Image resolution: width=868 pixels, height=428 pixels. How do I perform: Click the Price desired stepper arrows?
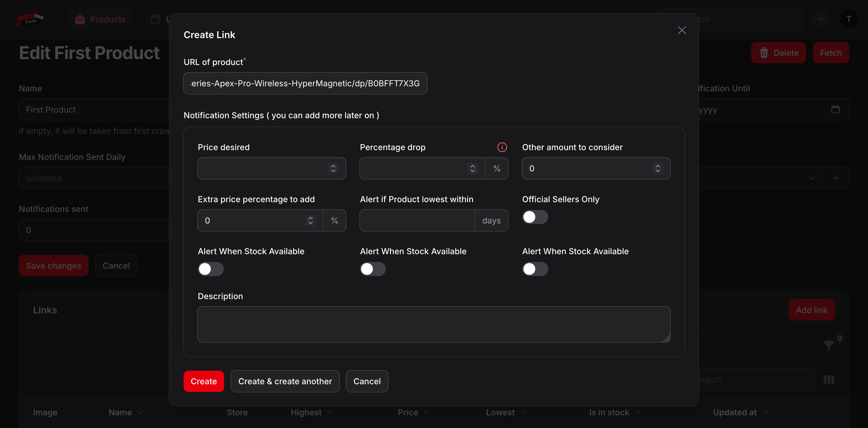point(333,168)
